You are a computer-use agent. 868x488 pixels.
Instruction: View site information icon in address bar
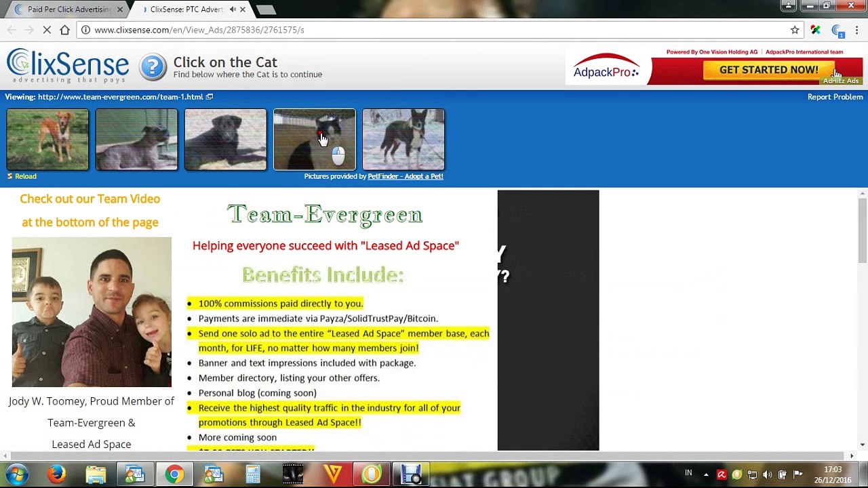click(85, 30)
